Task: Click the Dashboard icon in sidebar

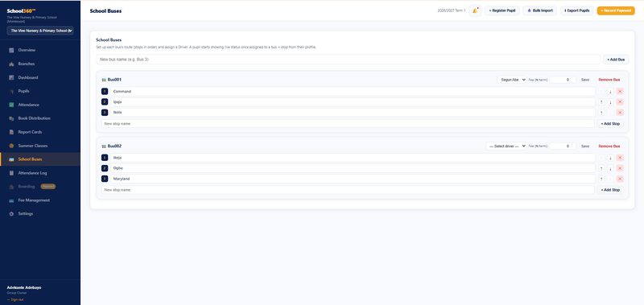Action: pyautogui.click(x=11, y=77)
